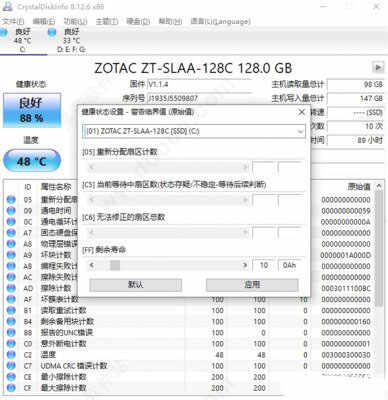Click the power-on hours value 89 小时
Screen dimensions: 388x400
[x=356, y=140]
